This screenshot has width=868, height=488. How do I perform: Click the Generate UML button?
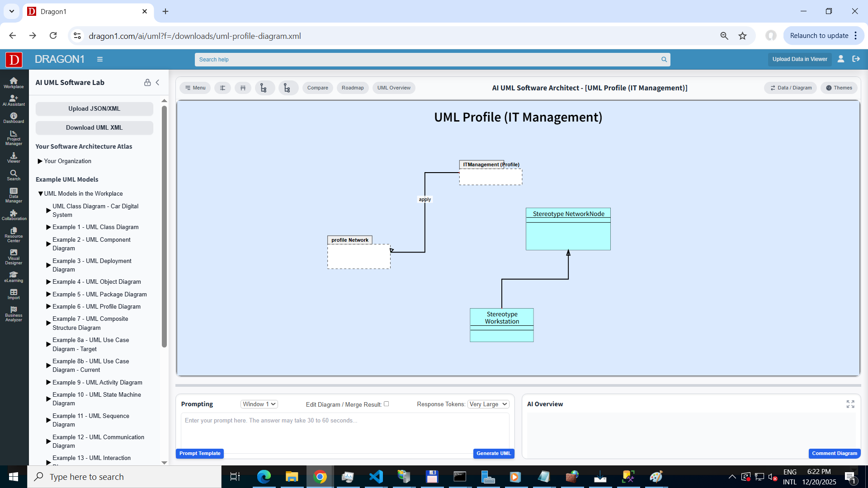pos(493,453)
